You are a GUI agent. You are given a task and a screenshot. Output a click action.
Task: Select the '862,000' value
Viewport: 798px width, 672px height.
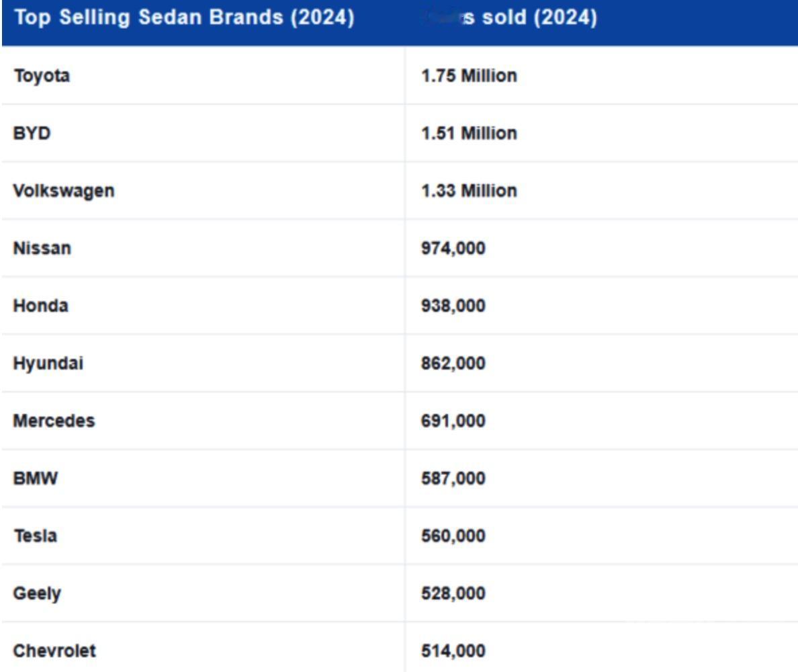pos(453,364)
